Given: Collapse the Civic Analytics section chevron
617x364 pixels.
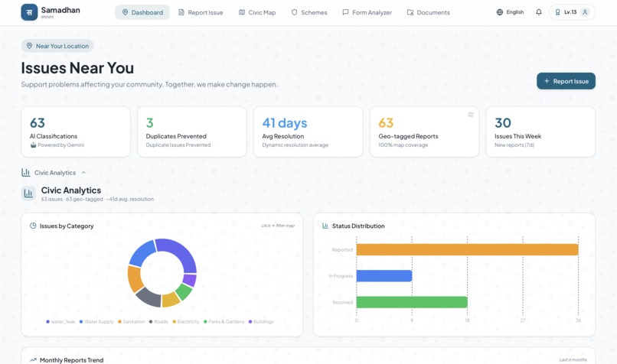Looking at the screenshot, I should point(83,172).
